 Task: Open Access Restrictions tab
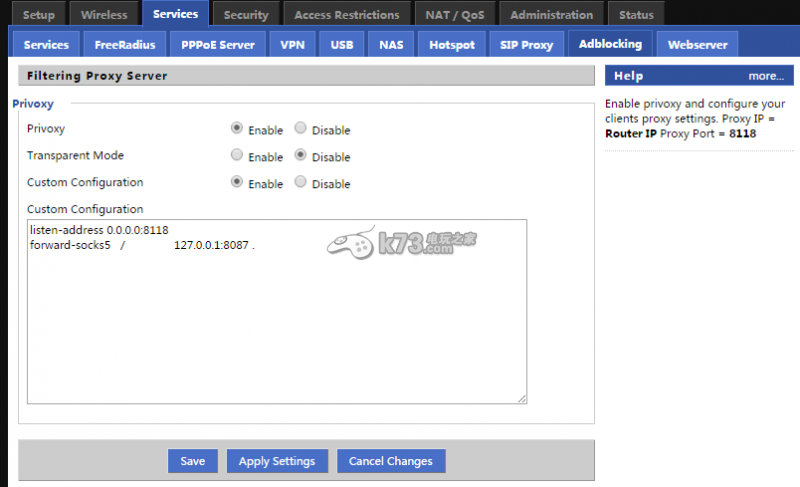[347, 15]
